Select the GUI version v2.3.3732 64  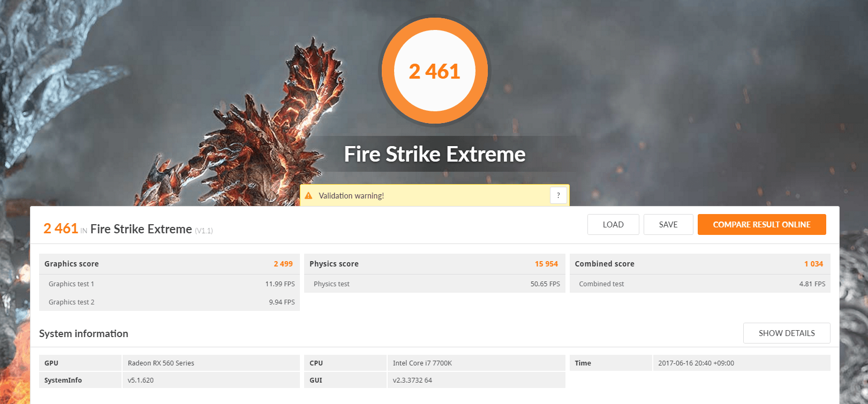[412, 380]
